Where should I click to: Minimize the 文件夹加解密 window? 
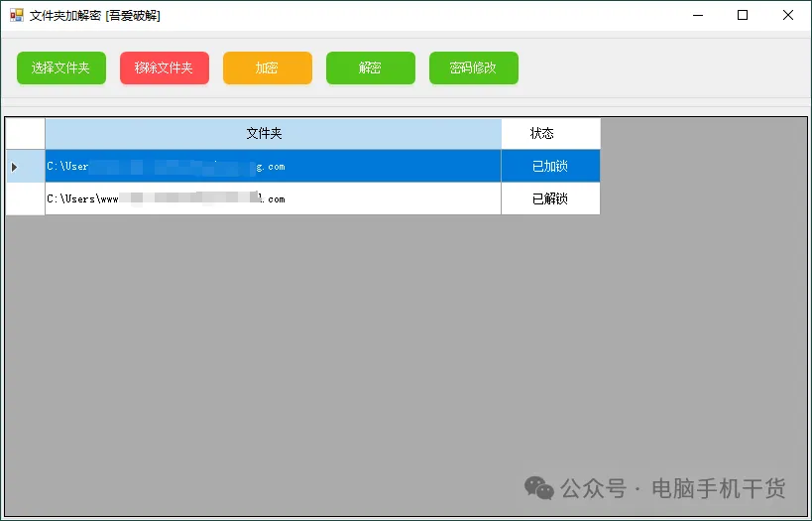pyautogui.click(x=698, y=15)
